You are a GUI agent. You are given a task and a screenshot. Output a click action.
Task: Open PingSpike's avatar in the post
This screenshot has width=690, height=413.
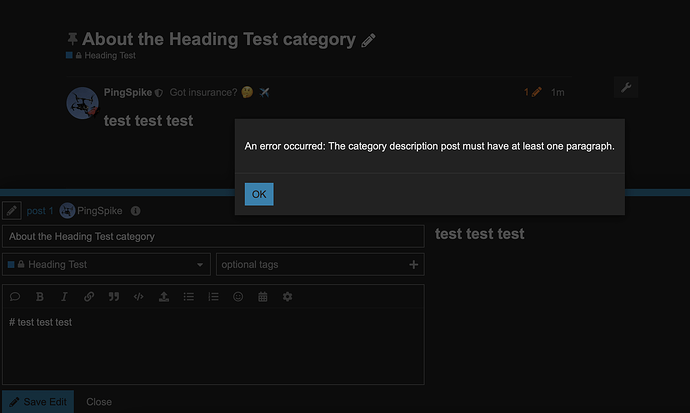pos(82,103)
